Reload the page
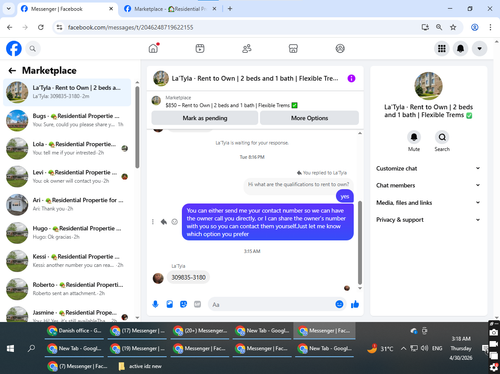Image resolution: width=500 pixels, height=374 pixels. click(41, 27)
